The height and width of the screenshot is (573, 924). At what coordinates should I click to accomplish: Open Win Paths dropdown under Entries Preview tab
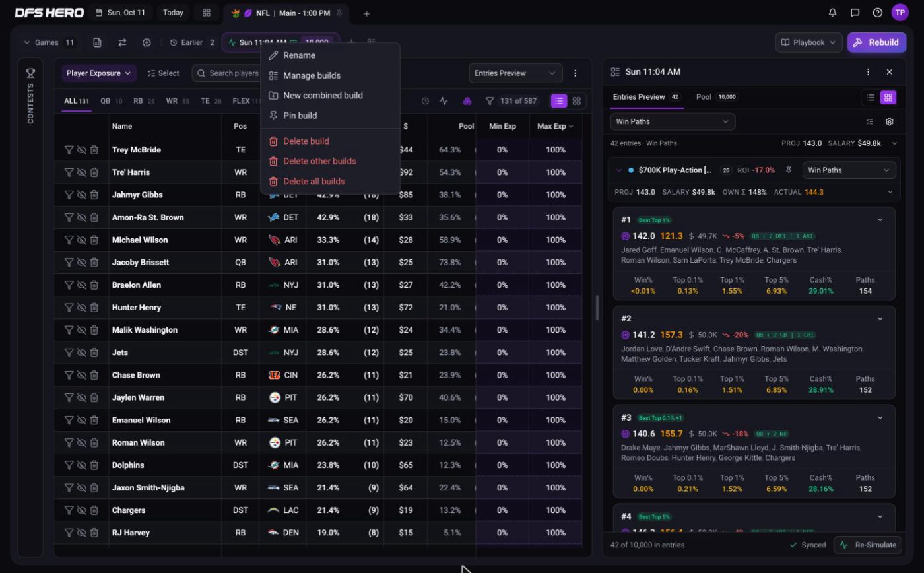click(x=673, y=121)
